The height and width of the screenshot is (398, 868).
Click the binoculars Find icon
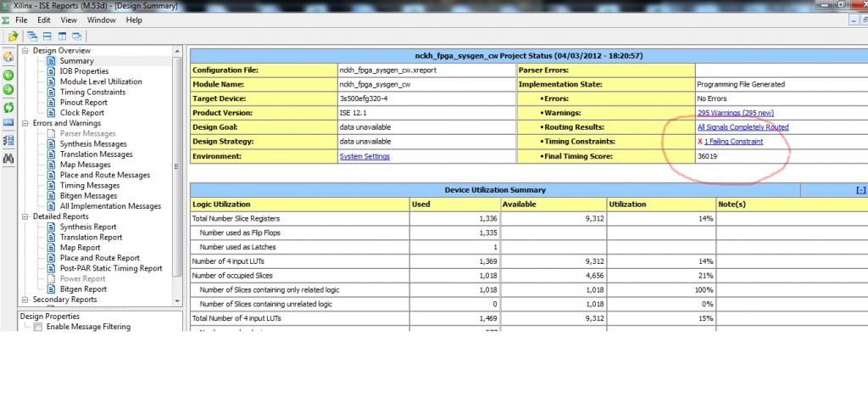point(8,159)
